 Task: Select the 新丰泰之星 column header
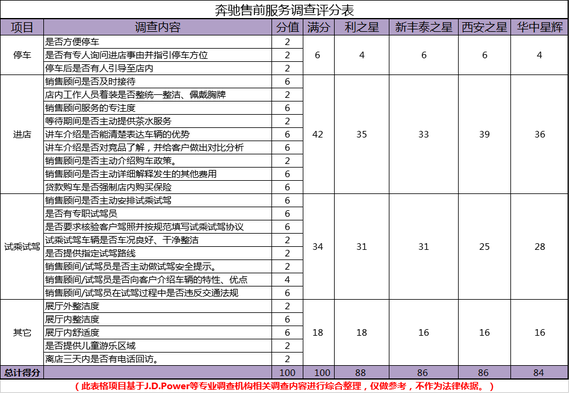click(424, 27)
